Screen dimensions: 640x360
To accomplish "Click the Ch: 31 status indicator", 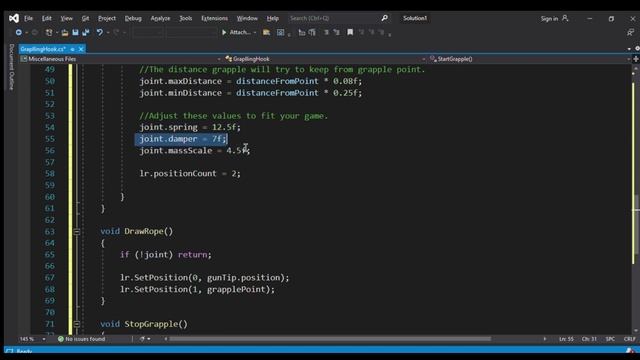I will coord(589,339).
